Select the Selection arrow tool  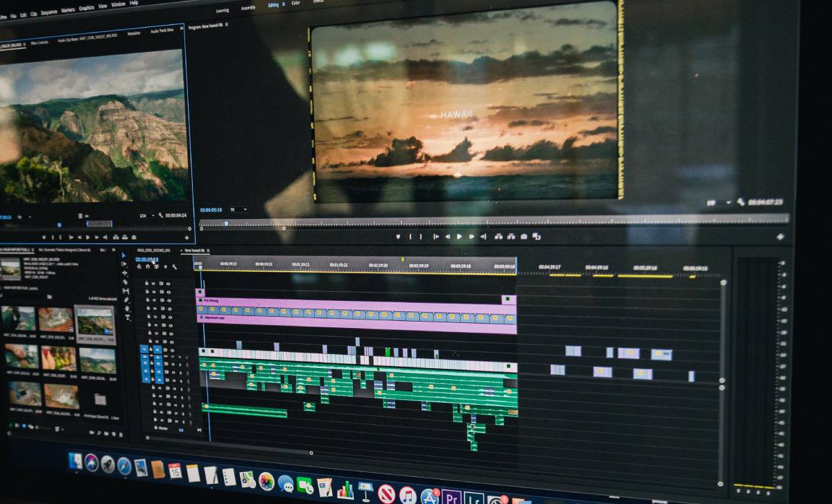click(123, 255)
